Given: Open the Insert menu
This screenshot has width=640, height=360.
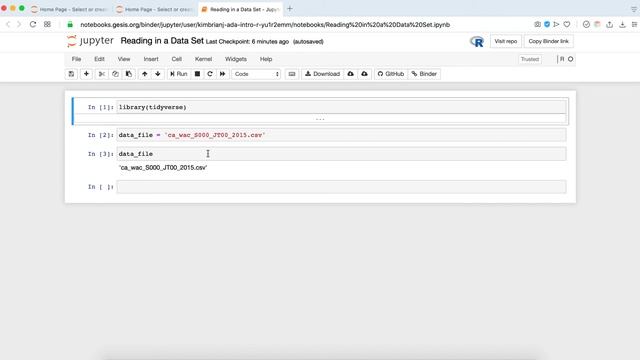Looking at the screenshot, I should coord(151,59).
